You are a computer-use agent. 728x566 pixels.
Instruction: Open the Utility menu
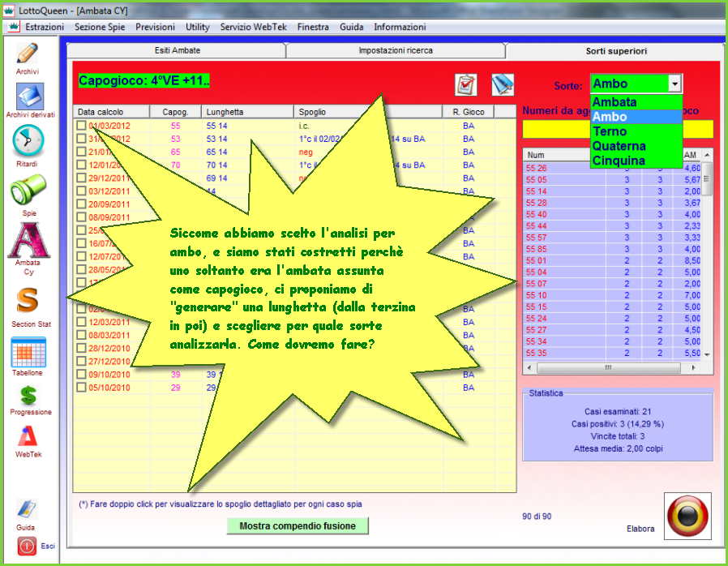197,27
